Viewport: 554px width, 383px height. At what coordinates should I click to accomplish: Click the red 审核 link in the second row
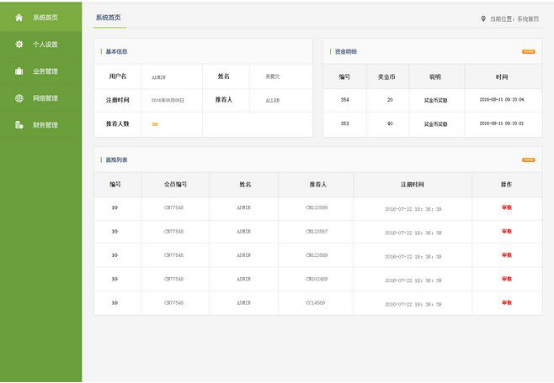click(x=507, y=231)
